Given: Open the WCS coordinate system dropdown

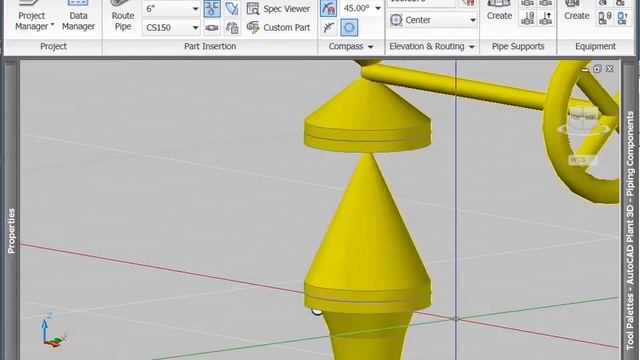Looking at the screenshot, I should (582, 160).
